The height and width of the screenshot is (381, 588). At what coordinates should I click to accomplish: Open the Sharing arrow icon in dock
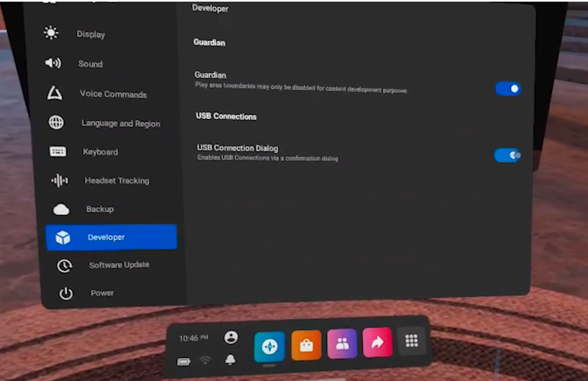click(378, 342)
